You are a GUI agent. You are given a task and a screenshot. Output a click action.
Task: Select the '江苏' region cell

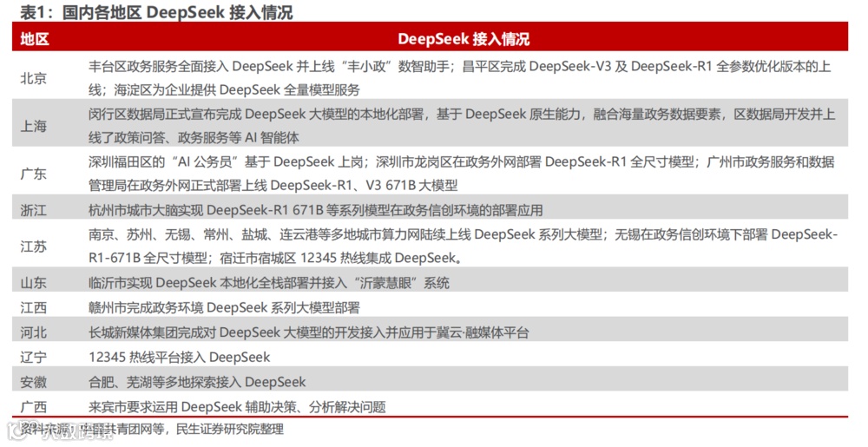click(x=34, y=247)
